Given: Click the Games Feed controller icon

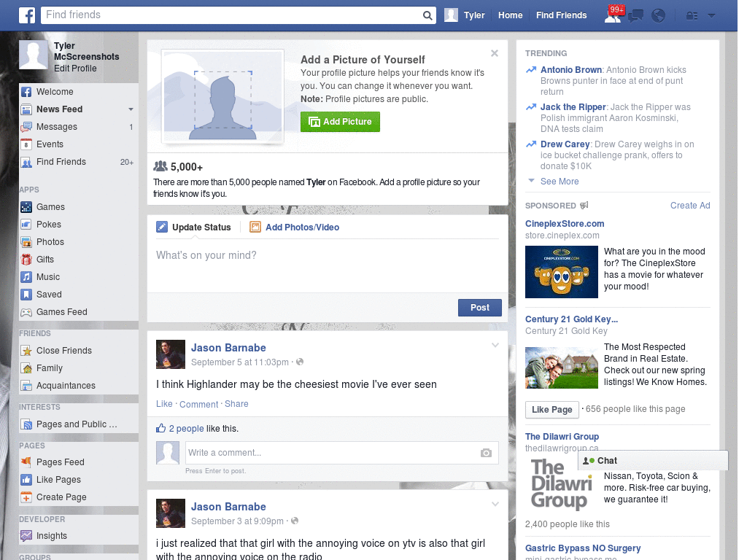Looking at the screenshot, I should (x=26, y=312).
